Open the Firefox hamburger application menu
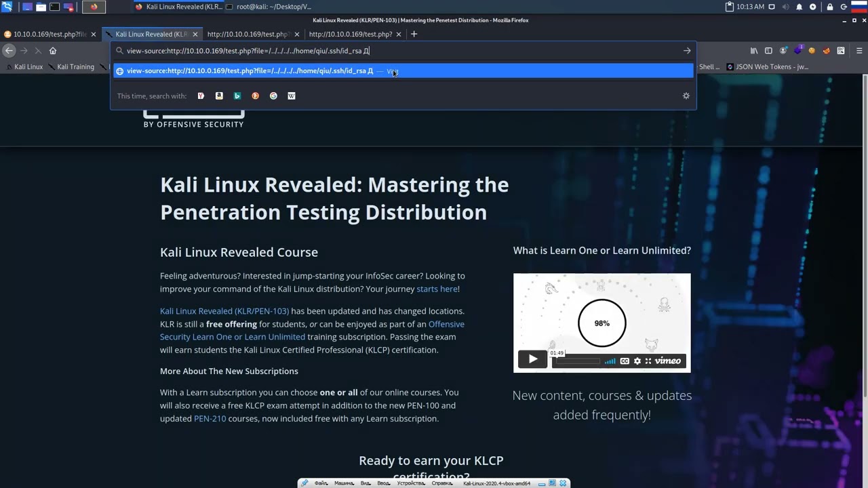 click(x=859, y=51)
